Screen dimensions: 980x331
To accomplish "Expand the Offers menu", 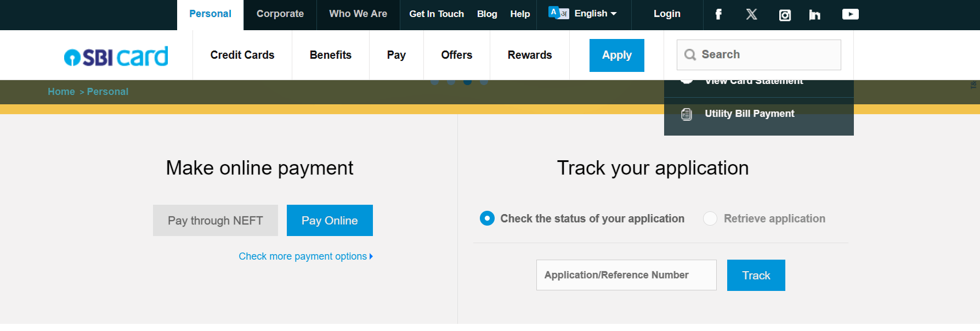I will pyautogui.click(x=457, y=55).
